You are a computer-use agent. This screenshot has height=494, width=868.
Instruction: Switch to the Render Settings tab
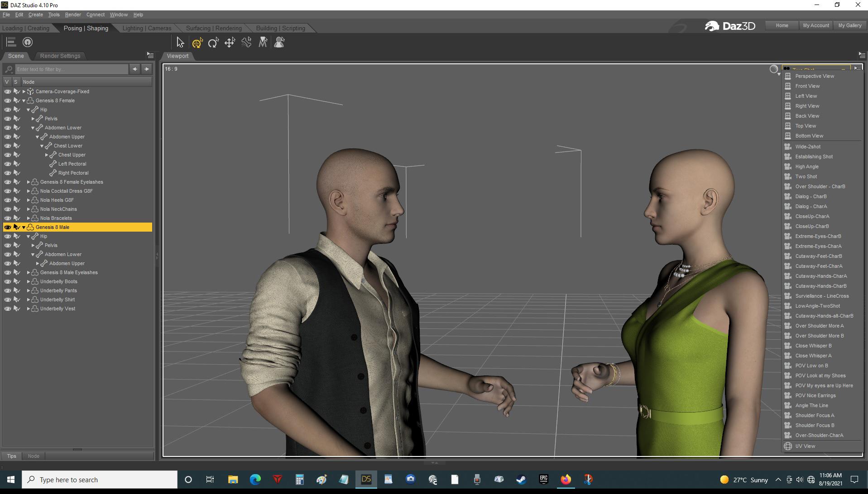(60, 56)
